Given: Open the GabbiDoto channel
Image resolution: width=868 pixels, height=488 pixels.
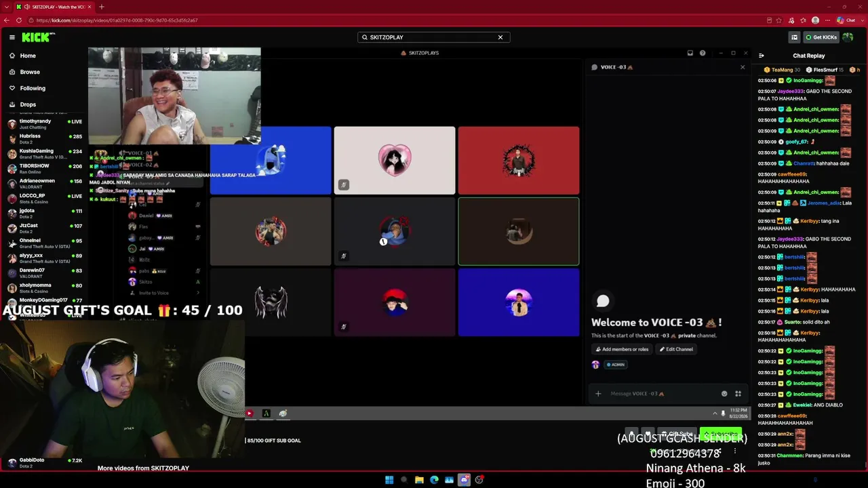Looking at the screenshot, I should point(43,463).
